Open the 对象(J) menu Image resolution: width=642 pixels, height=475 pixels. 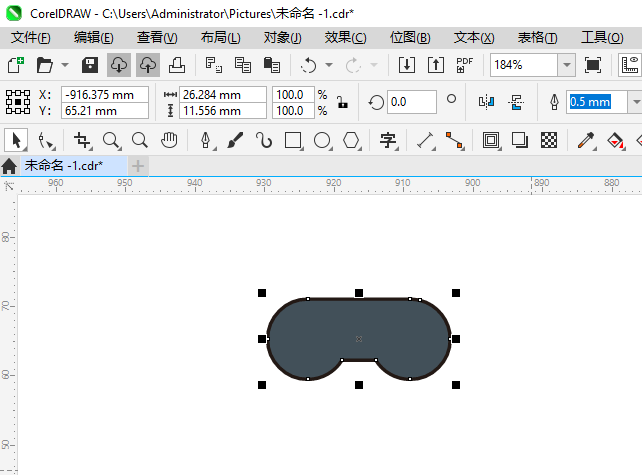coord(283,38)
